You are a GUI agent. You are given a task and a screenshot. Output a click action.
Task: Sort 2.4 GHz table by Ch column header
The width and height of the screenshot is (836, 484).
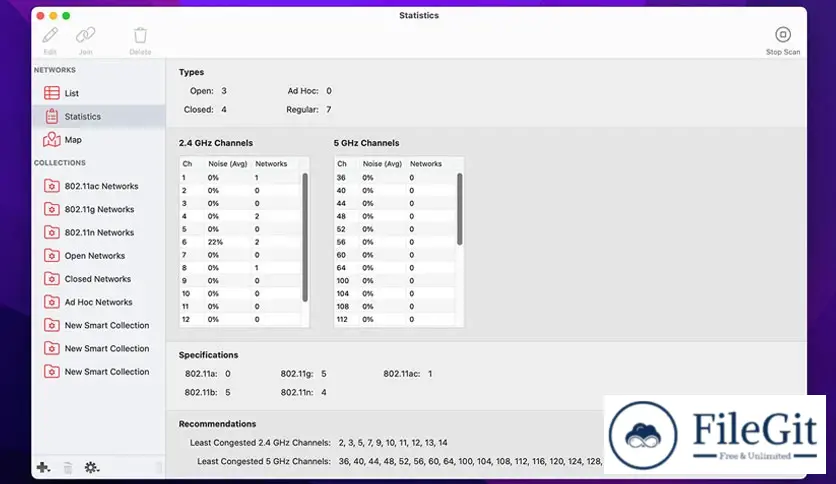pyautogui.click(x=187, y=164)
